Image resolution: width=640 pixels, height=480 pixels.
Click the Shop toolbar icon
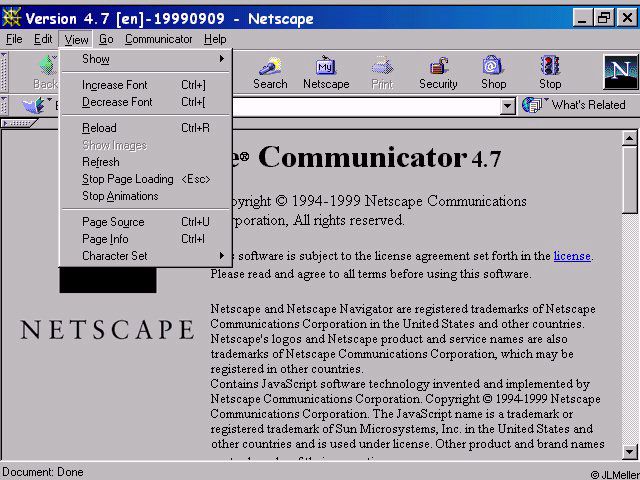[x=493, y=73]
